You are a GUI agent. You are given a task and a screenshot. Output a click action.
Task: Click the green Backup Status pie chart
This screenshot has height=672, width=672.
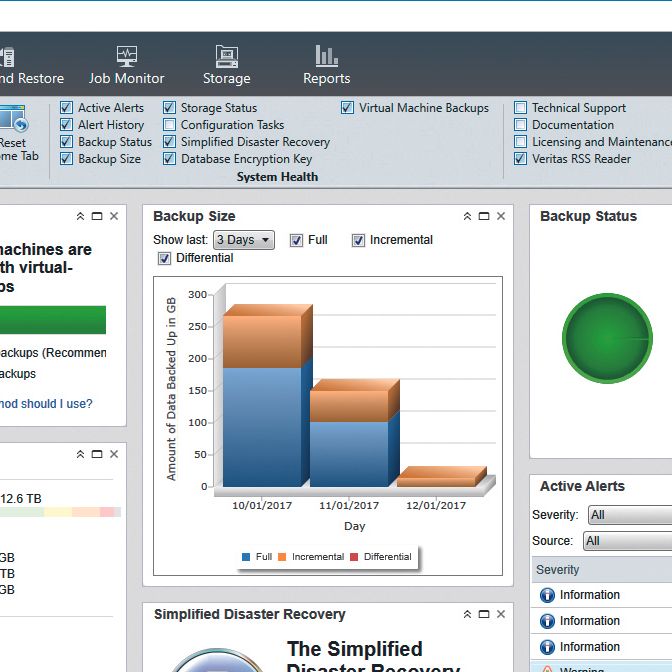[607, 338]
